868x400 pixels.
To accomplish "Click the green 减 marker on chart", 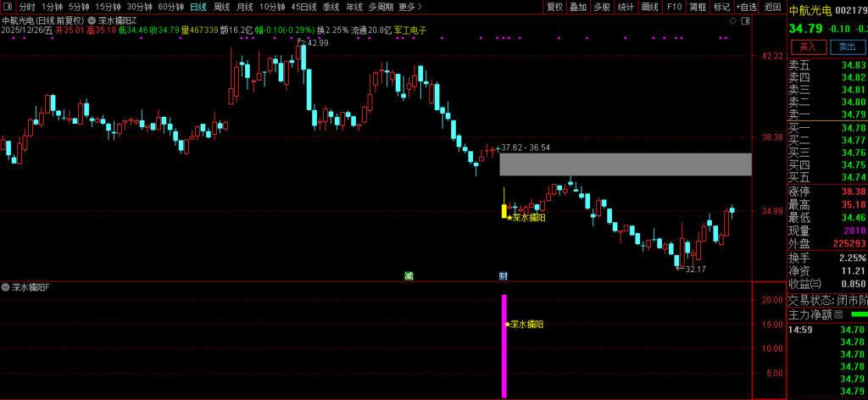I will pos(409,275).
